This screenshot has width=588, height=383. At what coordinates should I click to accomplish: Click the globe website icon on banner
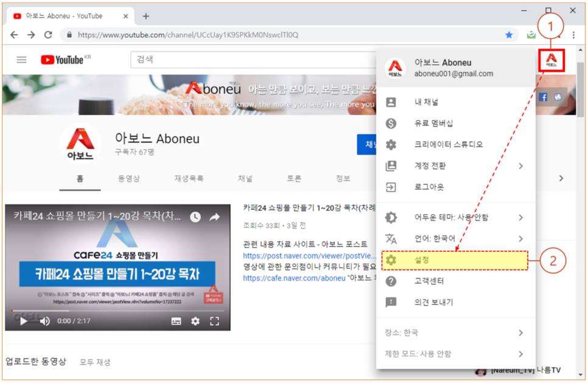click(x=558, y=97)
